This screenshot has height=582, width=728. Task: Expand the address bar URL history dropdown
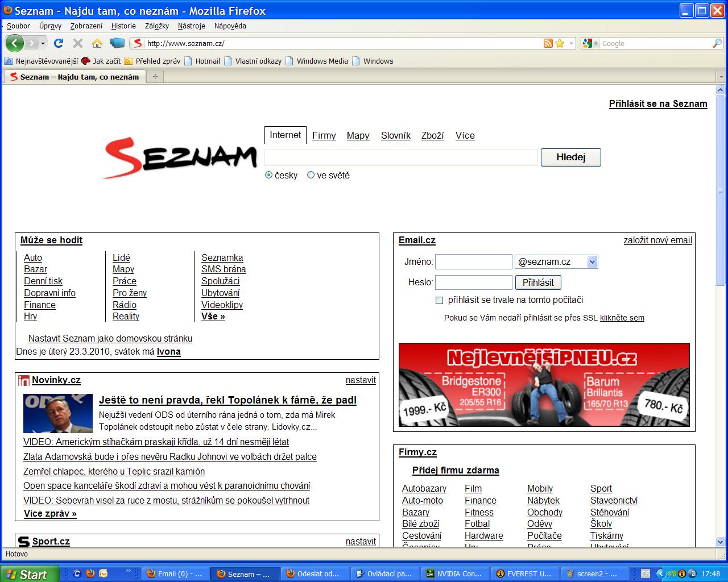tap(572, 43)
